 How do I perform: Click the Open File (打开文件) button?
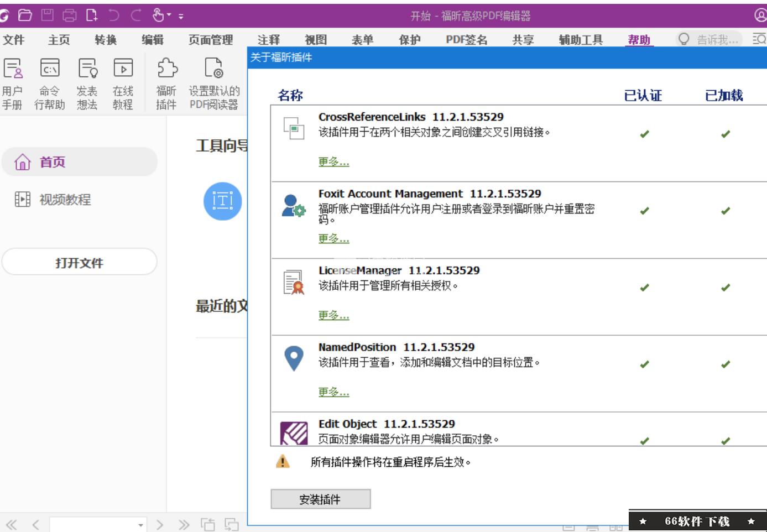click(x=80, y=262)
